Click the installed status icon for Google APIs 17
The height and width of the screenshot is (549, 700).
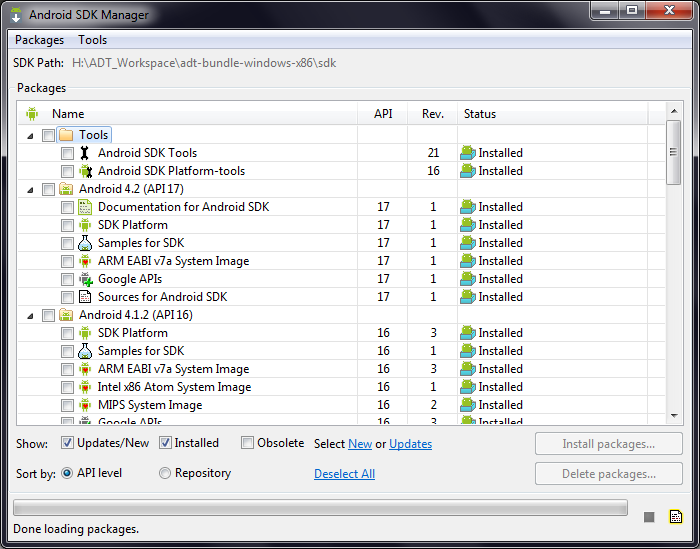(x=467, y=279)
